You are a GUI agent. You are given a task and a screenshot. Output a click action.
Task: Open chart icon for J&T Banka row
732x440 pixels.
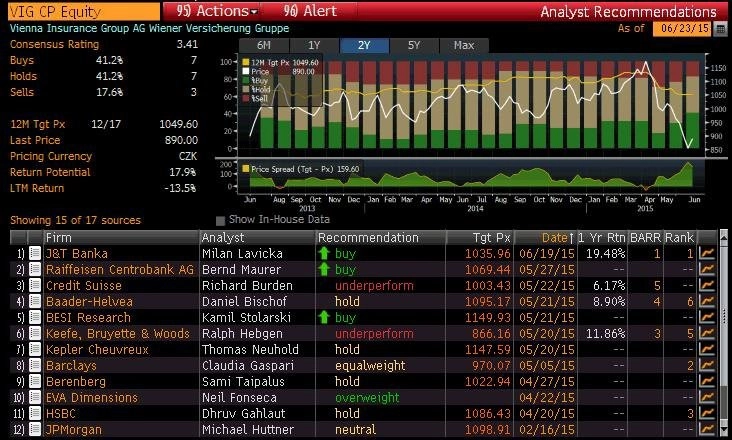tap(707, 253)
